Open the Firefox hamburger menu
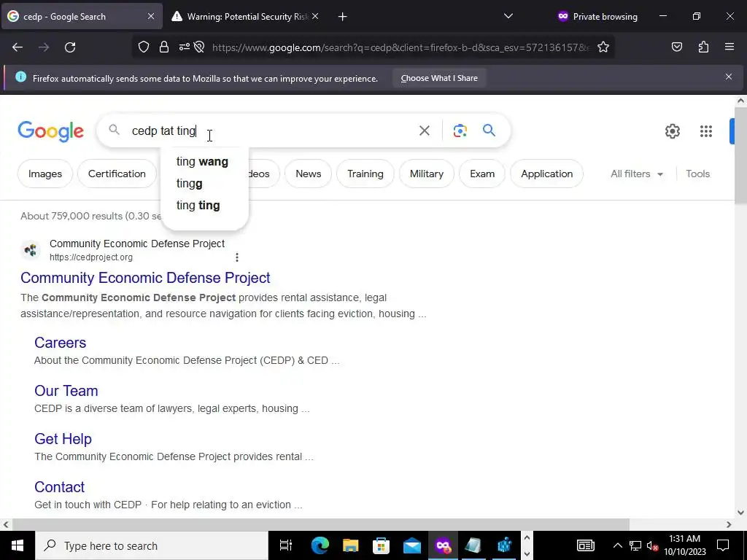 pyautogui.click(x=729, y=47)
